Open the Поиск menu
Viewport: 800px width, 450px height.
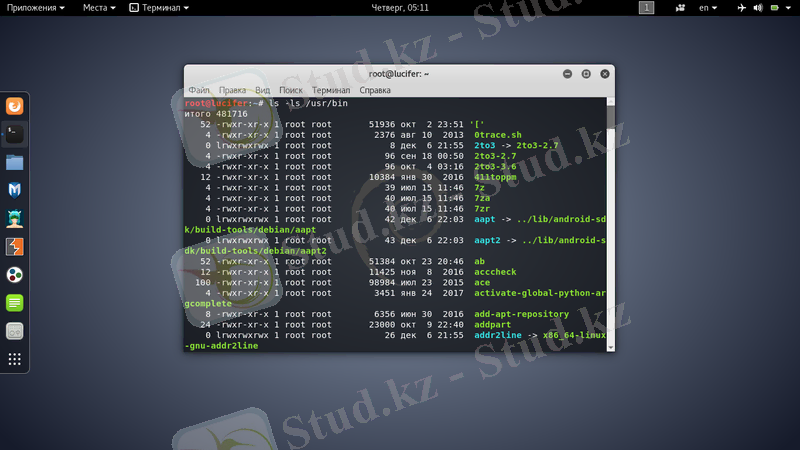click(291, 90)
